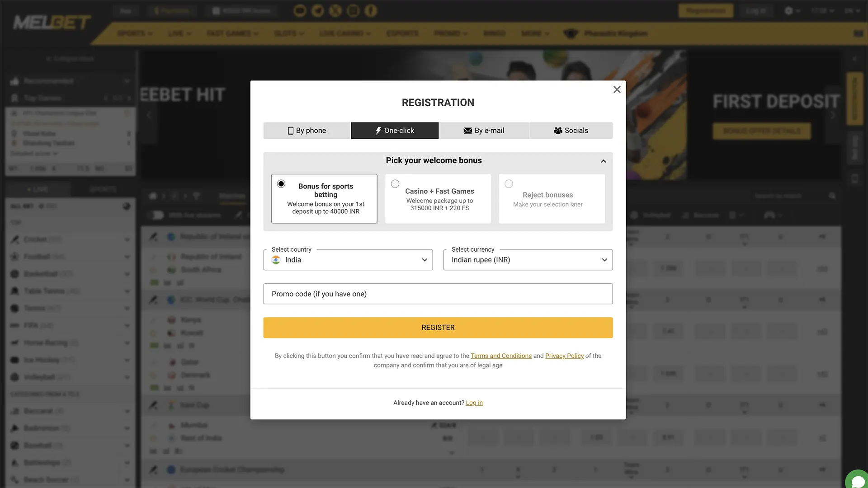Click the settings gear in the top bar
The width and height of the screenshot is (868, 488).
[788, 10]
